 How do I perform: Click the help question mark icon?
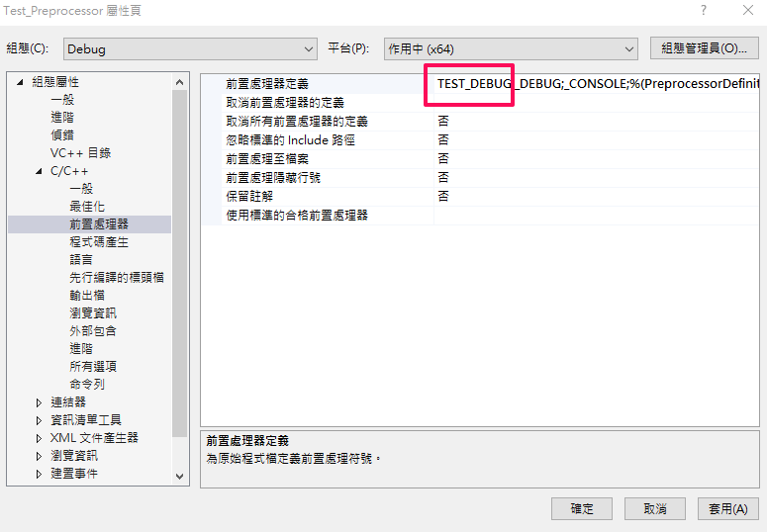tap(703, 10)
